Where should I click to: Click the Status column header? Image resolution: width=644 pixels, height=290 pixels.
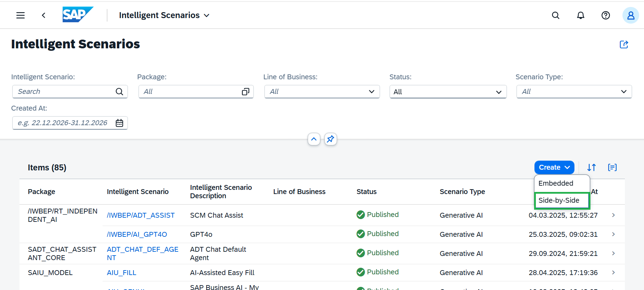coord(367,192)
